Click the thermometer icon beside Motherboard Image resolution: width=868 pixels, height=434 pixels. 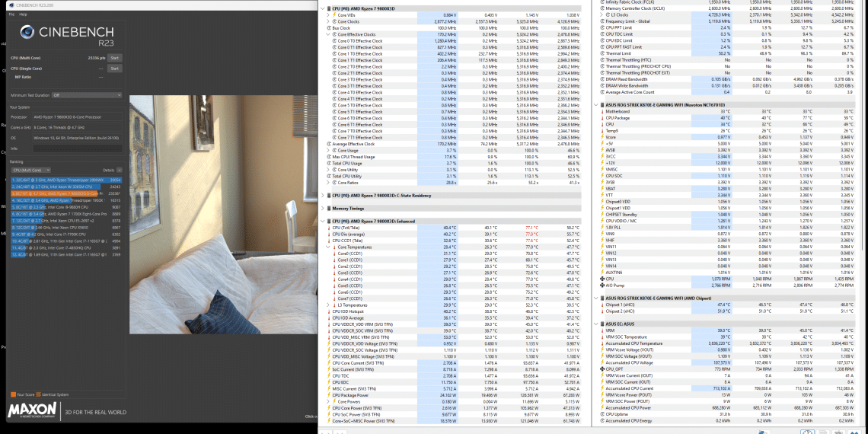pos(602,111)
